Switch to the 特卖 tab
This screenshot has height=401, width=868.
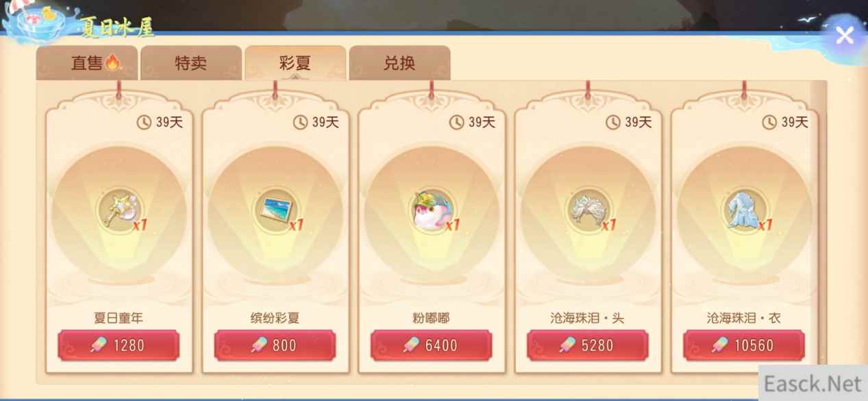click(x=191, y=64)
